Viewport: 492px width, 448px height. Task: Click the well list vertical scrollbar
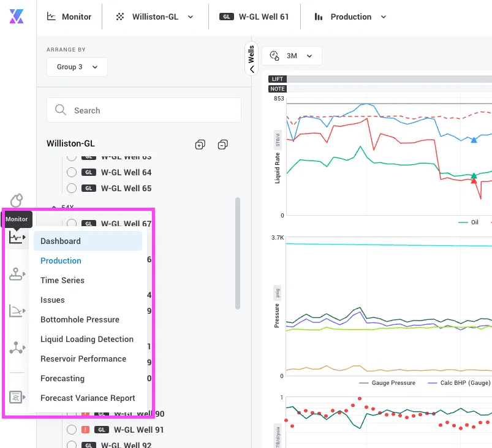[238, 253]
